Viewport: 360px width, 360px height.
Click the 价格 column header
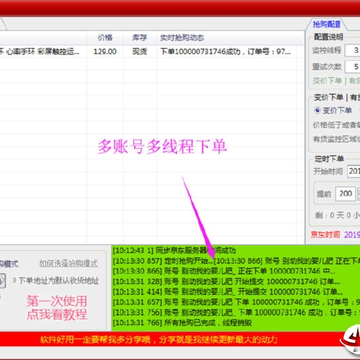pos(105,38)
